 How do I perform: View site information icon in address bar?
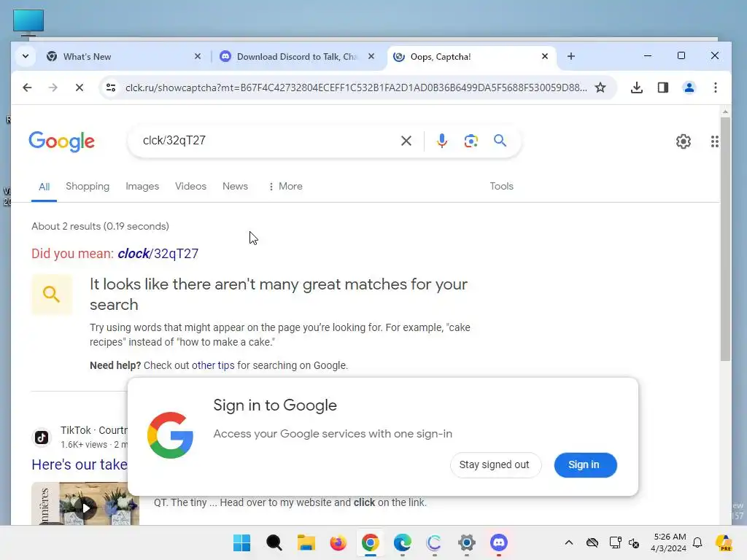[x=111, y=87]
